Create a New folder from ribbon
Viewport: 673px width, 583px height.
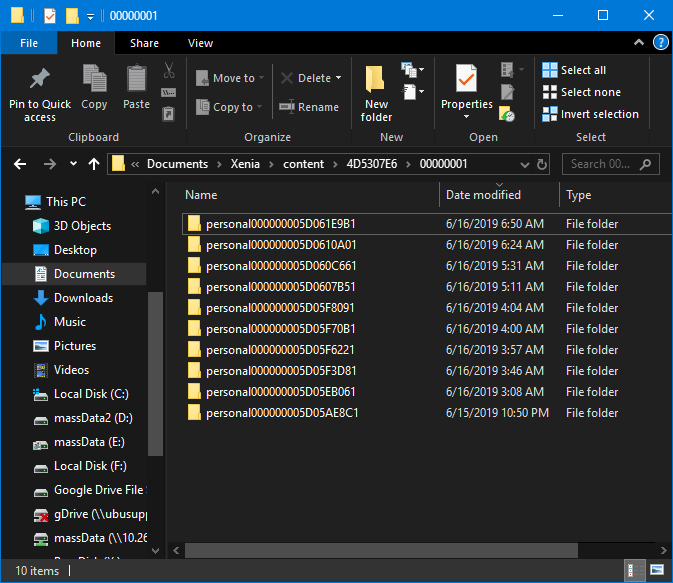pos(376,94)
